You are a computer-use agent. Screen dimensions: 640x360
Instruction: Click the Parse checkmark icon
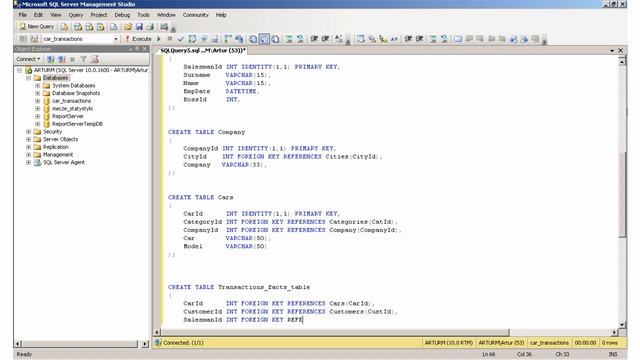tap(181, 39)
